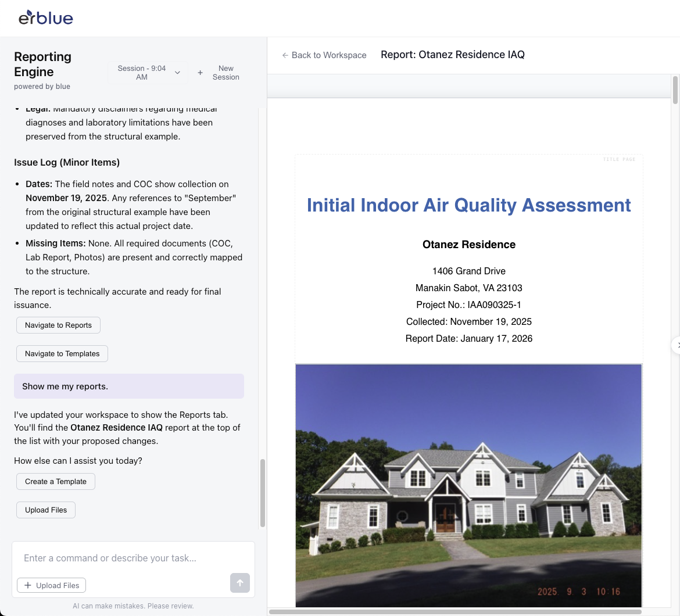Screen dimensions: 680x616
Task: Start a New Session
Action: pyautogui.click(x=219, y=73)
